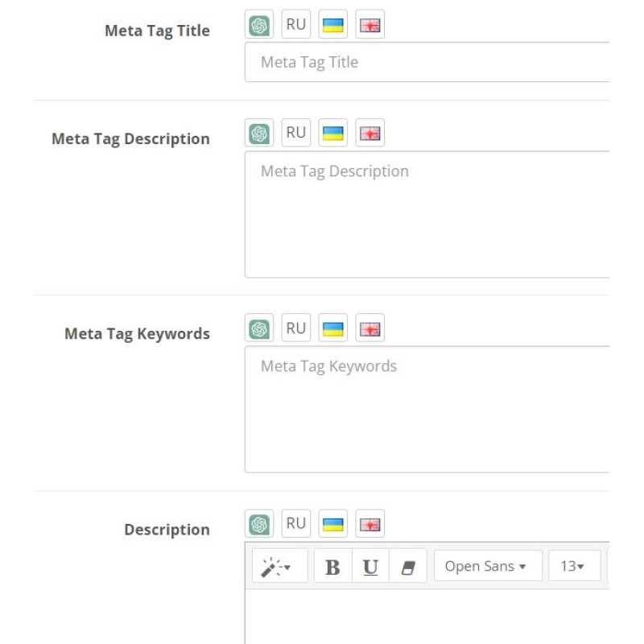The height and width of the screenshot is (644, 644).
Task: Switch to RU language for Meta Tag Title
Action: click(x=295, y=23)
